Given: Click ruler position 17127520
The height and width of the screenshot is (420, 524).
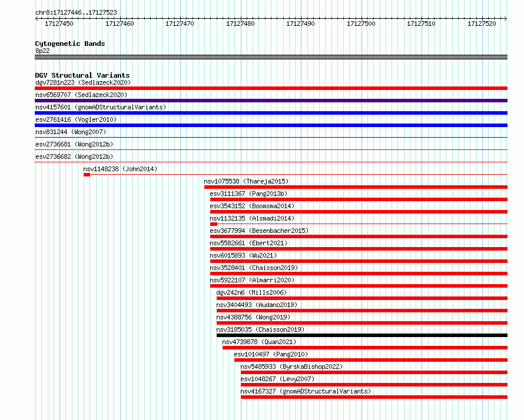Looking at the screenshot, I should click(482, 24).
